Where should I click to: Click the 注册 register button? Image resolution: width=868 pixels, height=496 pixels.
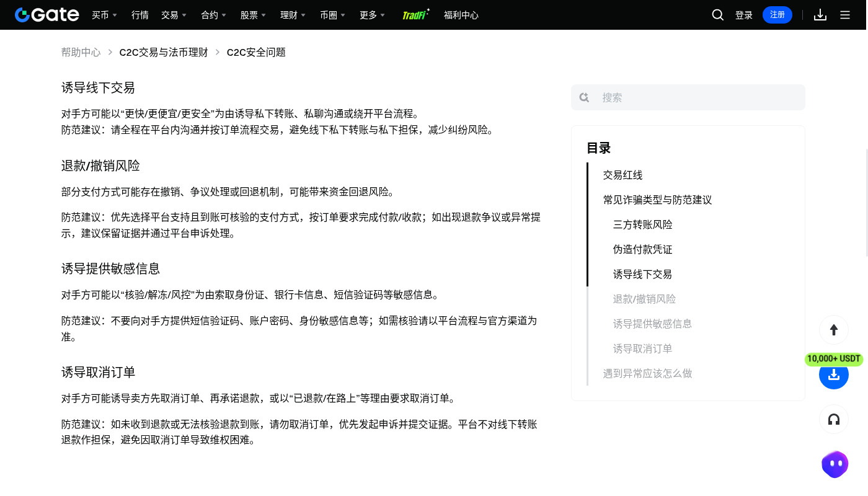coord(777,15)
